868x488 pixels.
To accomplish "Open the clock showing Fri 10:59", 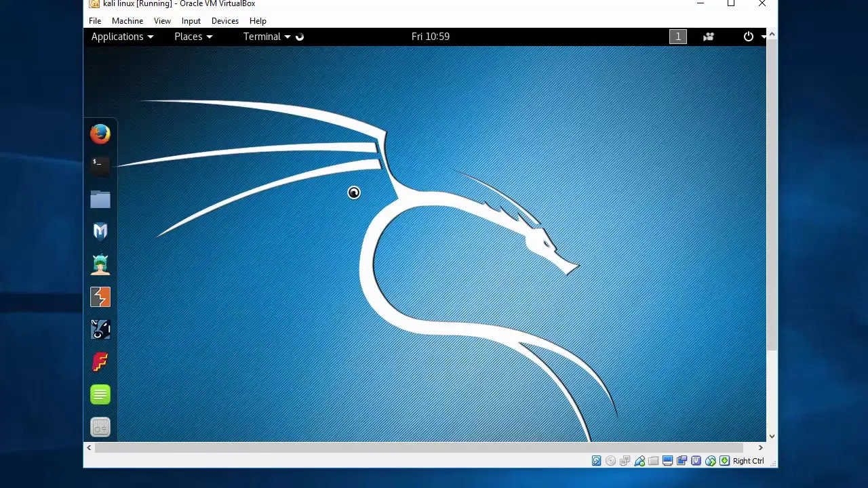I will click(x=431, y=37).
